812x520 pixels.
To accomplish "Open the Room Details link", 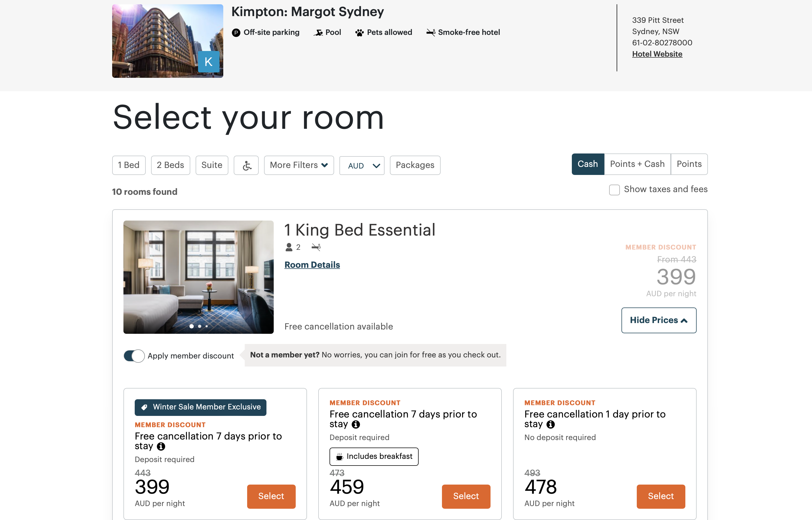I will 312,265.
